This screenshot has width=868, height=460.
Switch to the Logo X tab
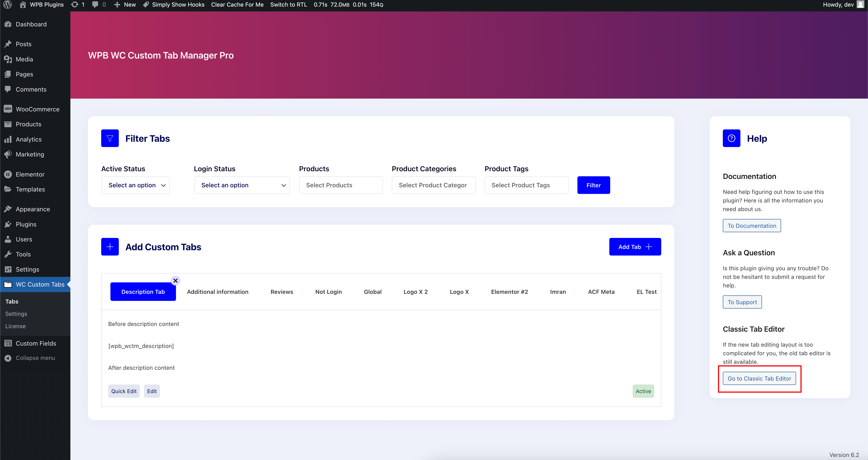coord(459,292)
